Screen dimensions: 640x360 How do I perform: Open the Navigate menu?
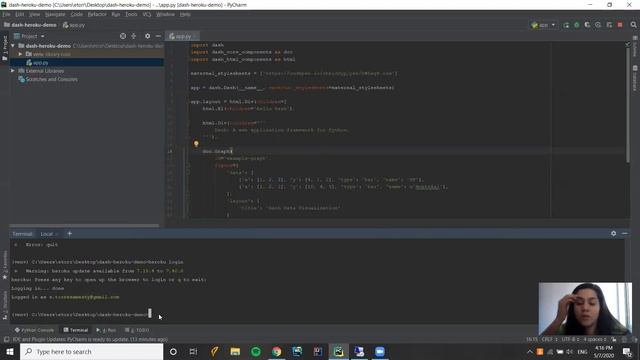(x=55, y=14)
